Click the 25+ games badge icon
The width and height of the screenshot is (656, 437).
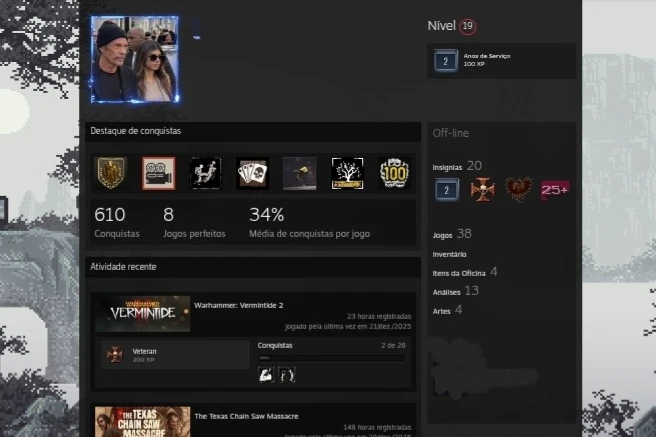(x=555, y=189)
